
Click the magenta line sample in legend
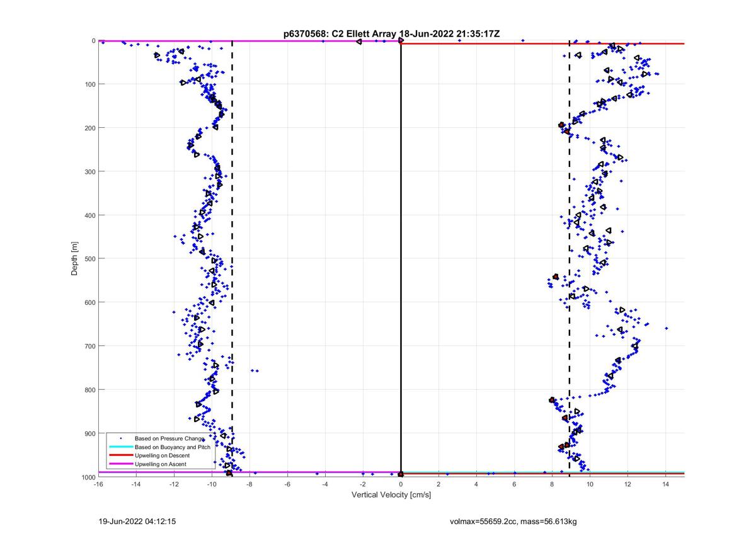click(x=120, y=464)
